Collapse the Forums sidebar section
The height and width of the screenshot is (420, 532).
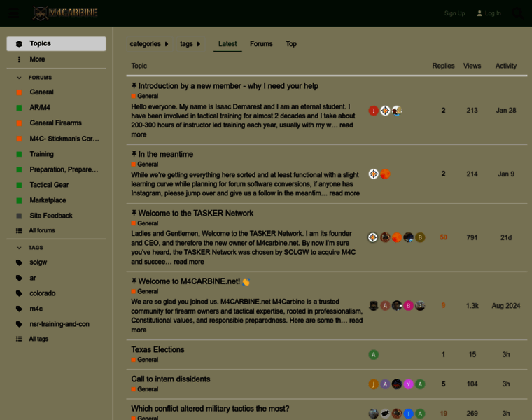(x=20, y=78)
